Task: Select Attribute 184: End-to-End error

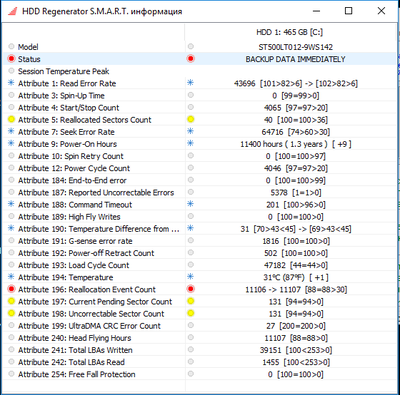Action: pyautogui.click(x=72, y=180)
